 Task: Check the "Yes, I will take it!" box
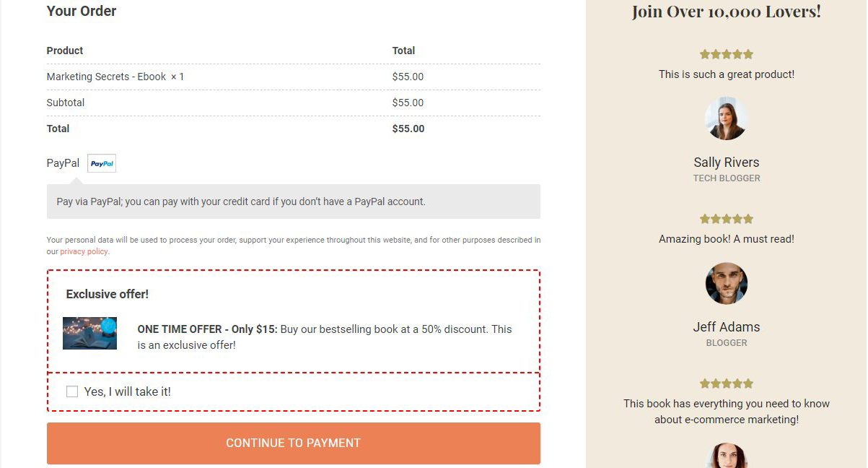coord(72,391)
